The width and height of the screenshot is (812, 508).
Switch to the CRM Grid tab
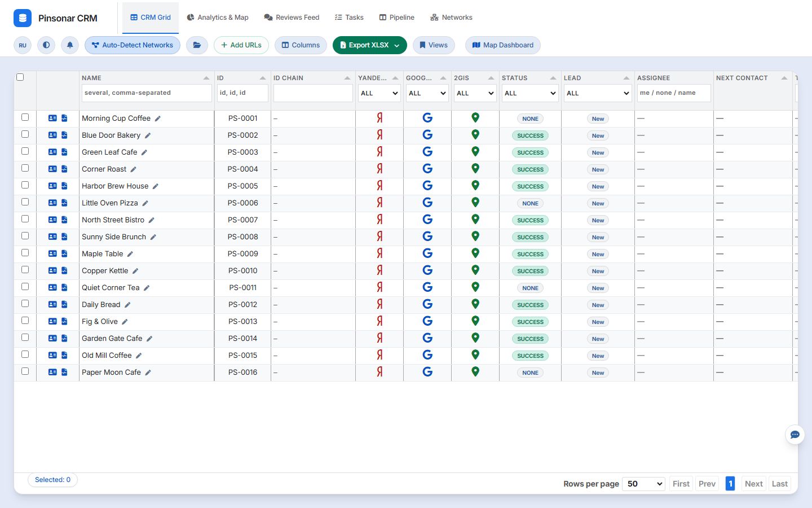(x=151, y=17)
